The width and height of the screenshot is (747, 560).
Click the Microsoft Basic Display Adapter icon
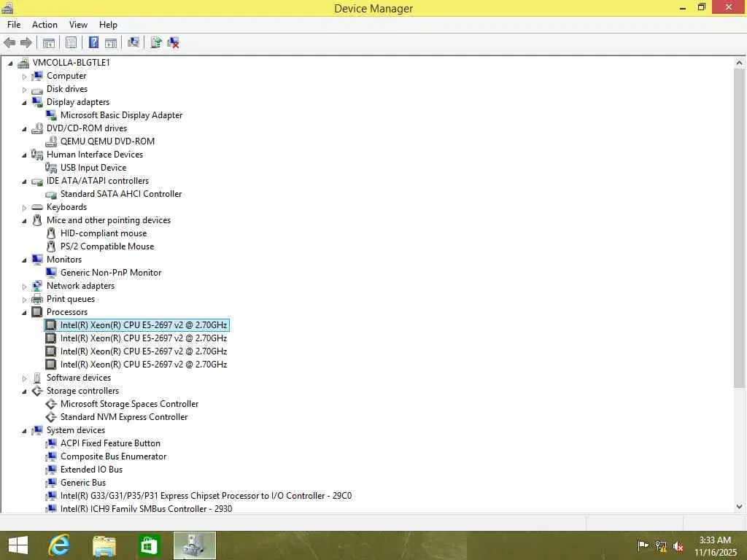pos(51,115)
